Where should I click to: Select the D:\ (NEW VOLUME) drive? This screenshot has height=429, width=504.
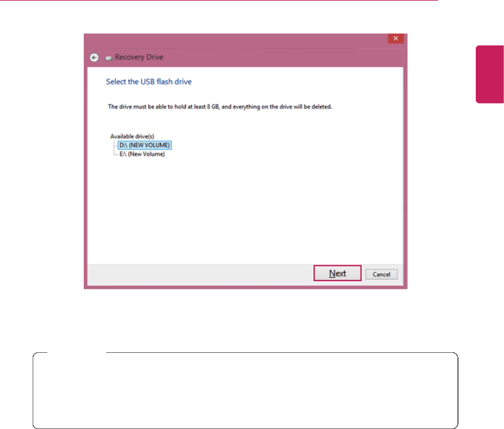[145, 145]
